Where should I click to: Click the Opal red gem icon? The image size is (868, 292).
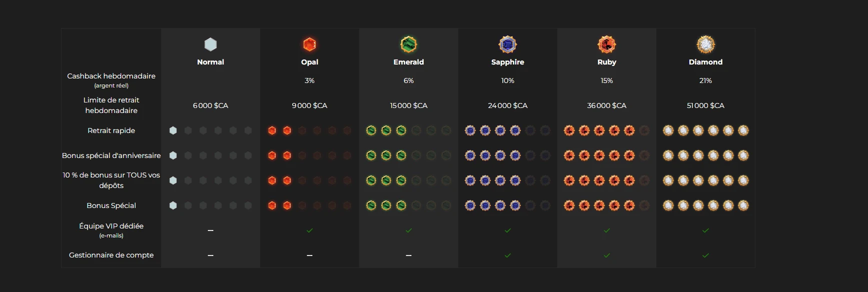pos(310,44)
